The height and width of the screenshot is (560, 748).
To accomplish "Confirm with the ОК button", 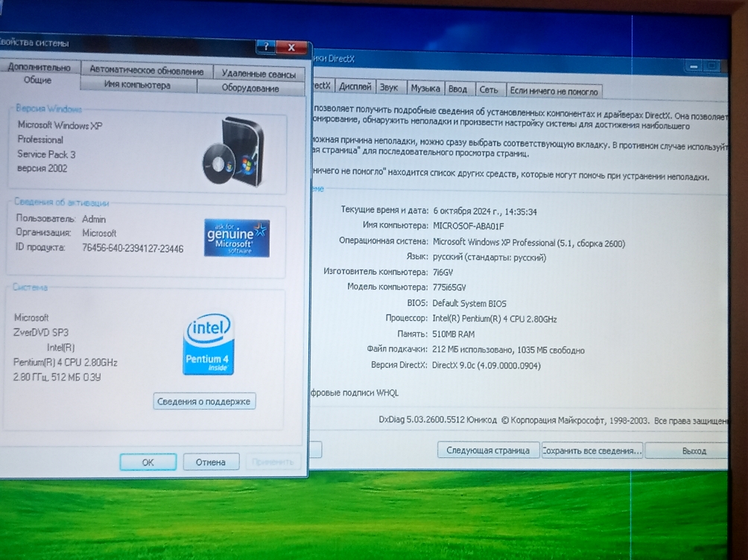I will pos(148,462).
